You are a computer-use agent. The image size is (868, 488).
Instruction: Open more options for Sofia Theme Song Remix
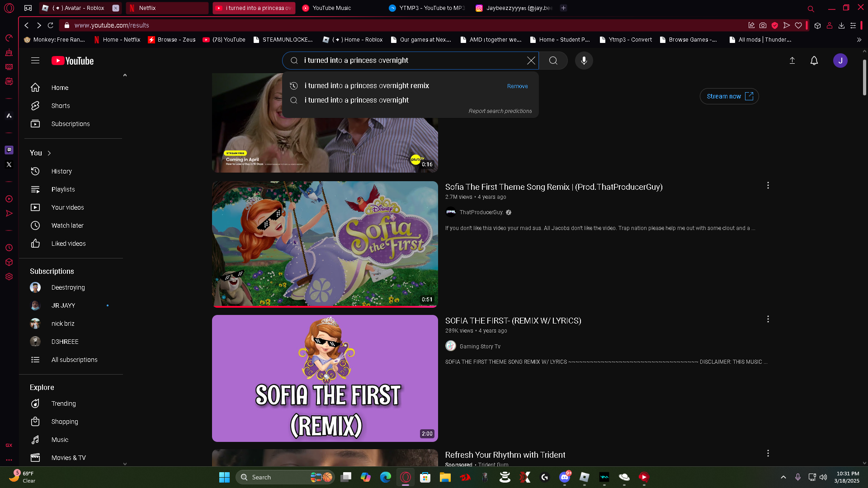(768, 186)
